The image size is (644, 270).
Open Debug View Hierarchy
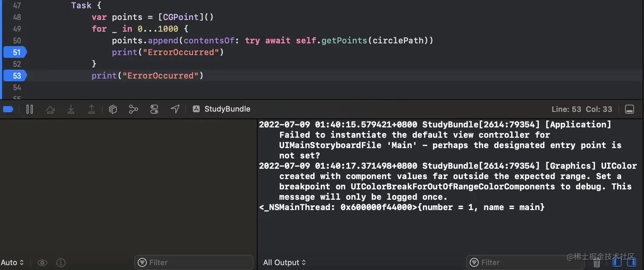click(113, 109)
